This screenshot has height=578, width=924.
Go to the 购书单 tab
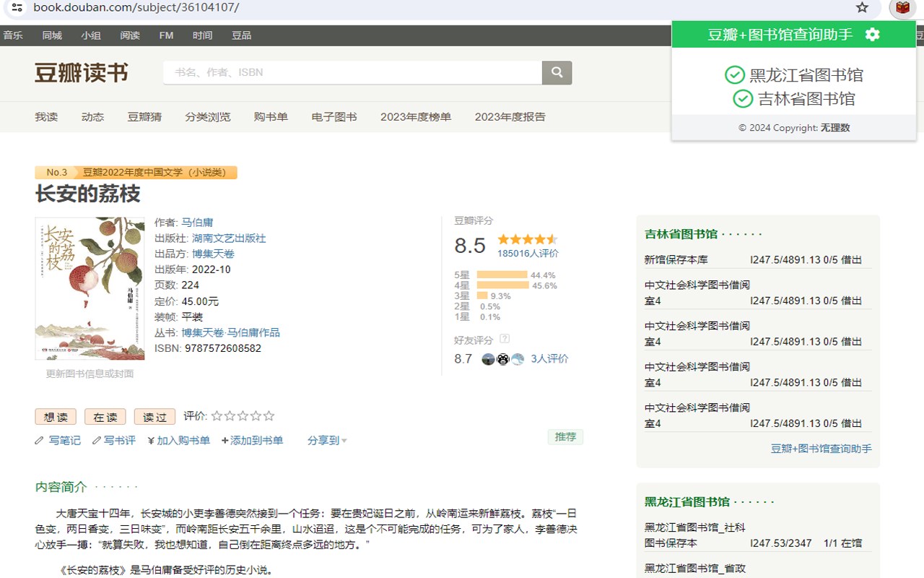click(x=271, y=117)
